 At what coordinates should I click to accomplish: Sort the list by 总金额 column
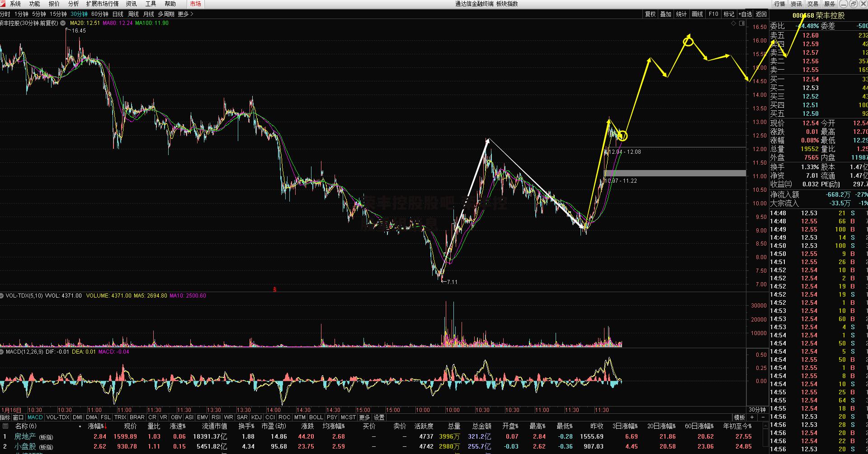tap(481, 426)
